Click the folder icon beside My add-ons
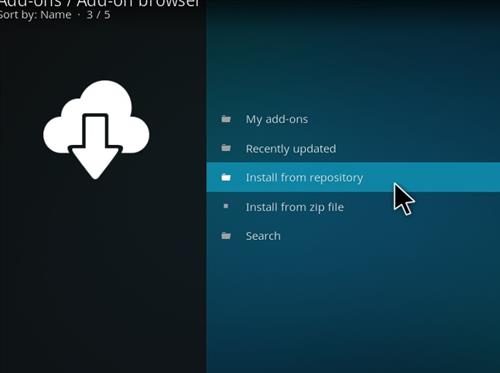The width and height of the screenshot is (500, 373). tap(226, 119)
